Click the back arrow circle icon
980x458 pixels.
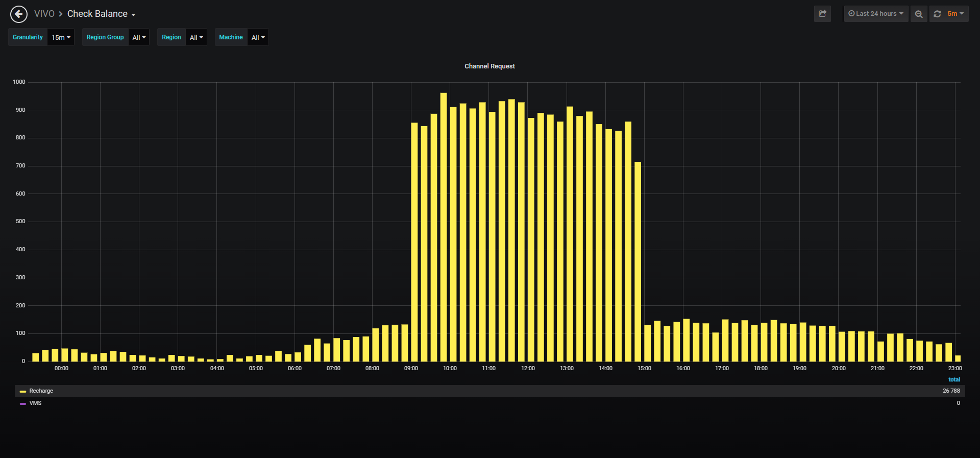19,14
